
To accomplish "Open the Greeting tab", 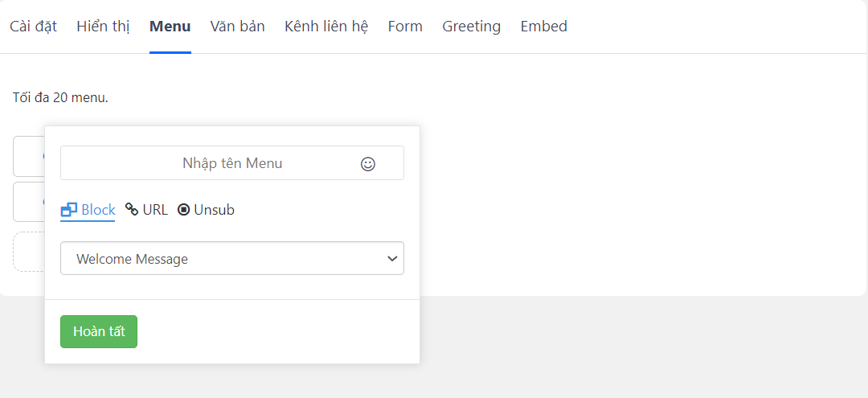I will (x=471, y=27).
